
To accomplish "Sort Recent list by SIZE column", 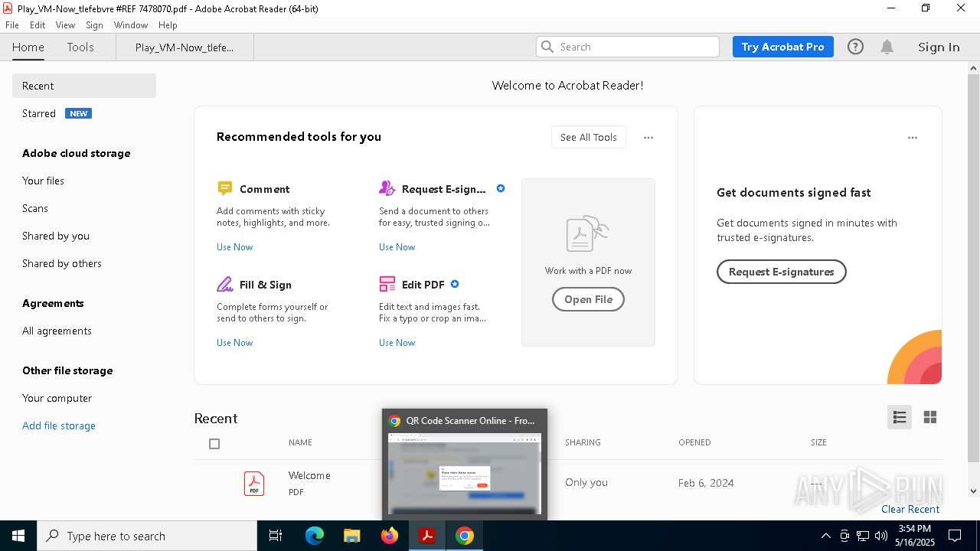I will tap(818, 442).
